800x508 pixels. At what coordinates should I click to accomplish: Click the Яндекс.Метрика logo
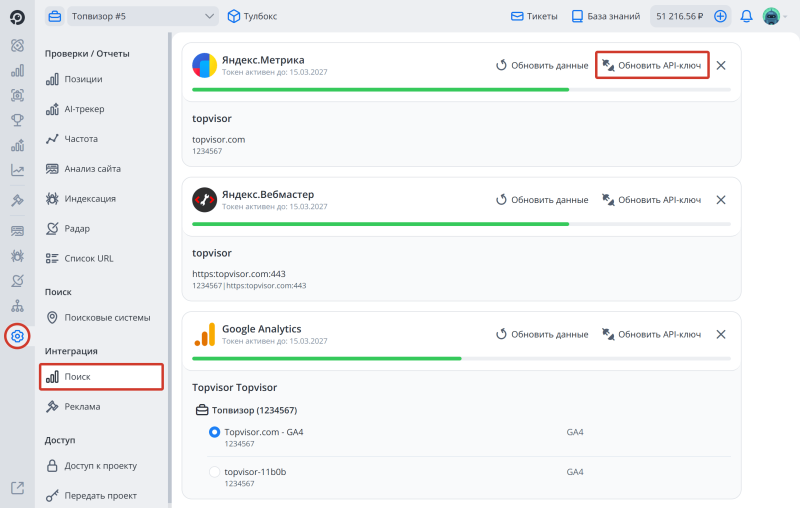205,65
